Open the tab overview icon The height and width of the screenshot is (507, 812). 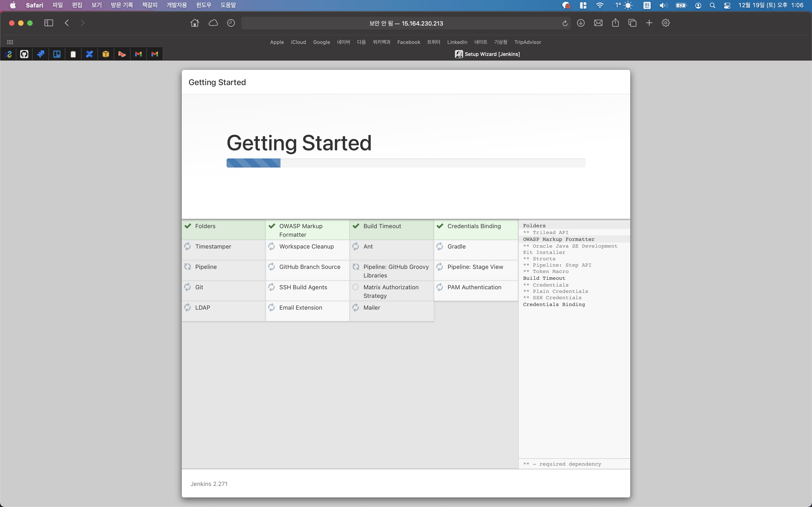point(632,23)
